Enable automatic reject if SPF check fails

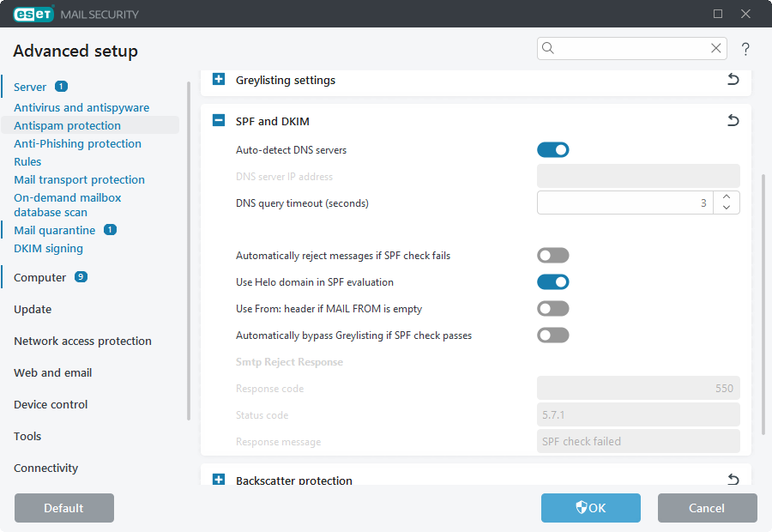pos(553,256)
